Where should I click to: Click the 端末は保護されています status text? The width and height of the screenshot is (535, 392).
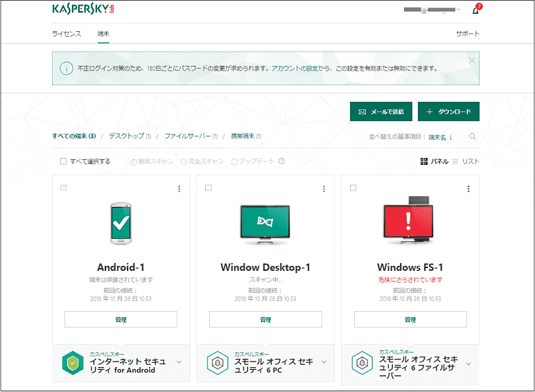(121, 280)
